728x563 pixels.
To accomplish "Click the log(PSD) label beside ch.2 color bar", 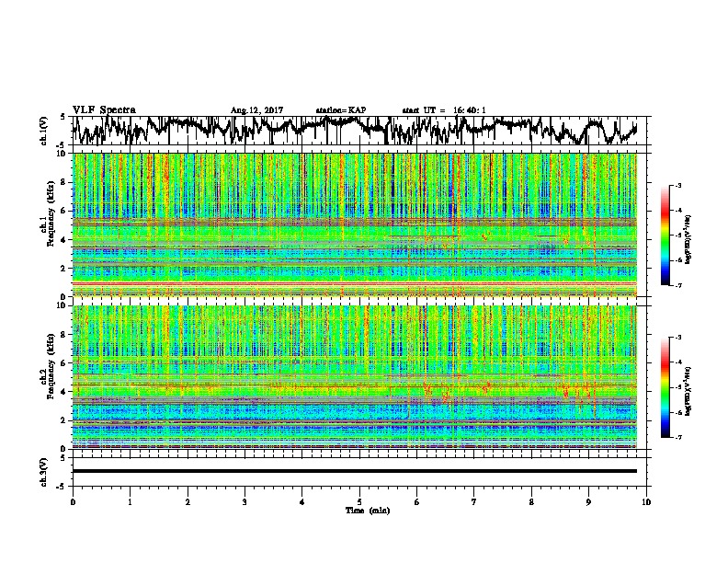I will click(688, 391).
